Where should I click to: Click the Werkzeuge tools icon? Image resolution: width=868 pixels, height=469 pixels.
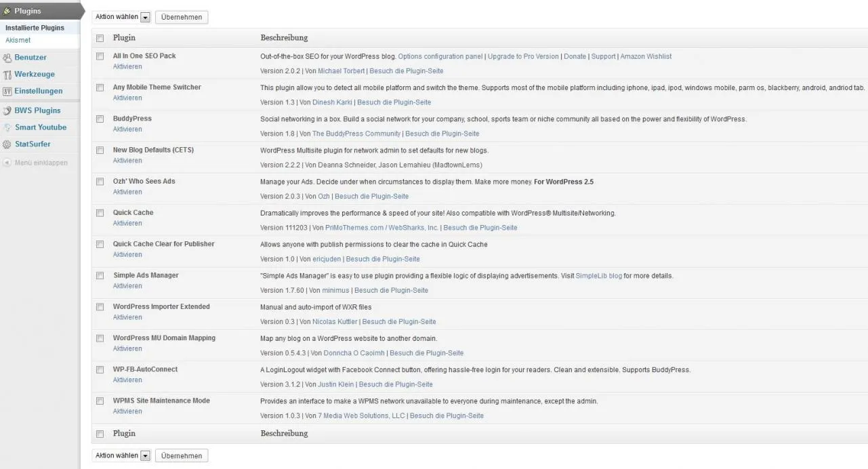tap(7, 75)
